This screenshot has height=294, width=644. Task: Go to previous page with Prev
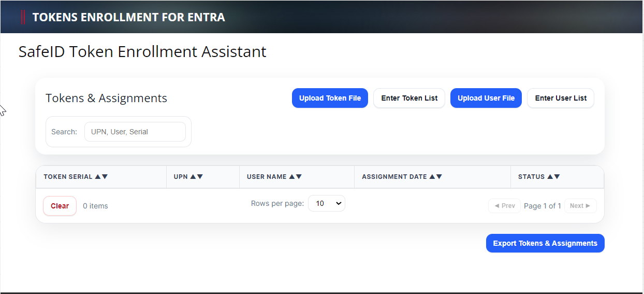[x=505, y=206]
